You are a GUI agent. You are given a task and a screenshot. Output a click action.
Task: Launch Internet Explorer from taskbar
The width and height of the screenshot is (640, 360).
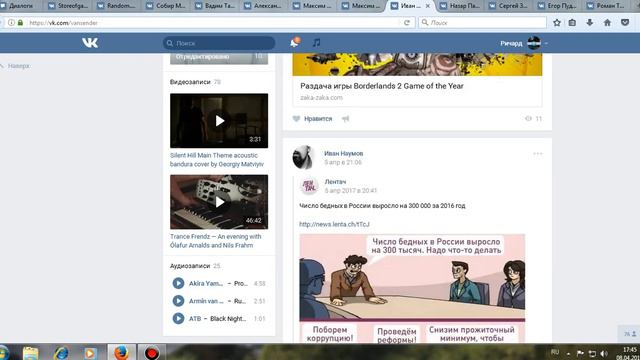click(x=61, y=353)
